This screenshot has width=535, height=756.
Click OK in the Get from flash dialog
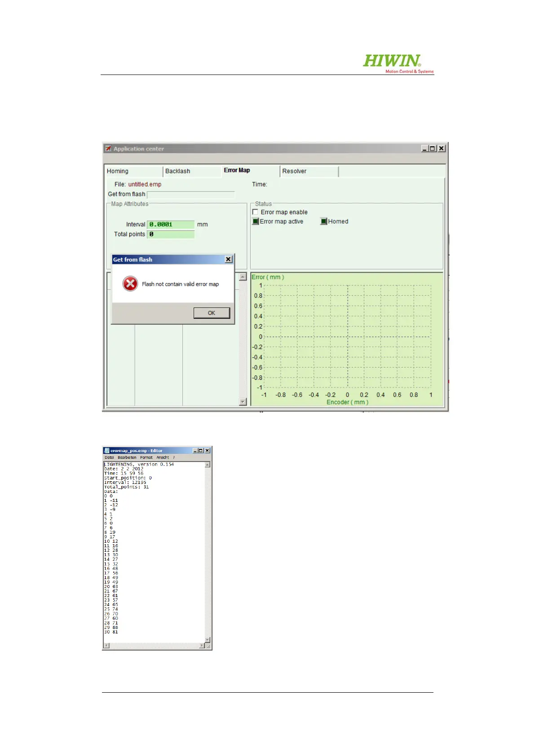click(212, 313)
